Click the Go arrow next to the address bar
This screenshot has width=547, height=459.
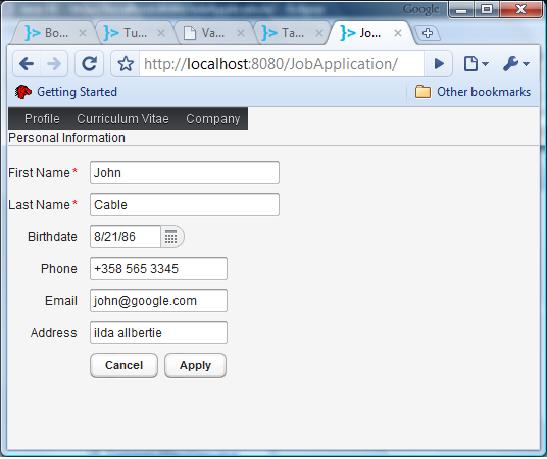tap(439, 64)
